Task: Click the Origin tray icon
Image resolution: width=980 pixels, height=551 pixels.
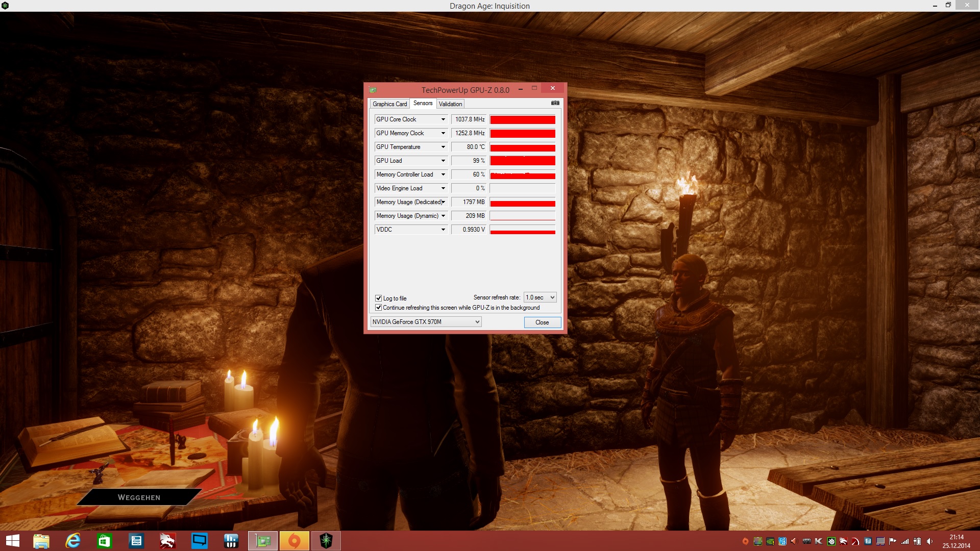Action: [745, 541]
